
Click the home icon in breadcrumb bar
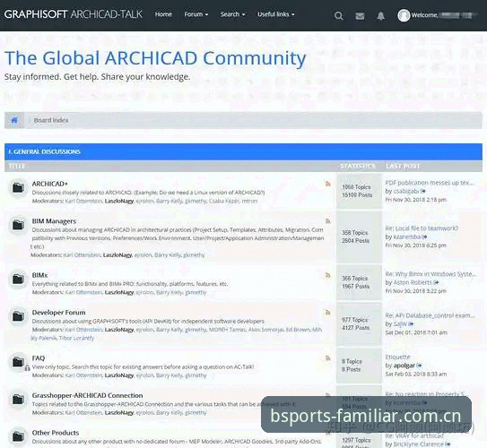click(14, 120)
